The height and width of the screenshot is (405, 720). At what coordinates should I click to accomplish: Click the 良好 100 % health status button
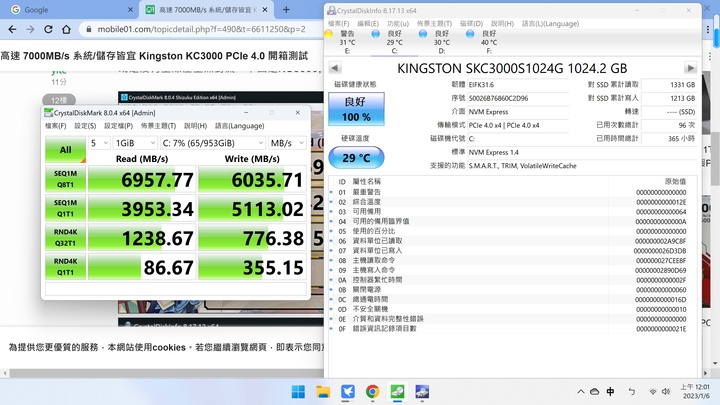point(356,109)
